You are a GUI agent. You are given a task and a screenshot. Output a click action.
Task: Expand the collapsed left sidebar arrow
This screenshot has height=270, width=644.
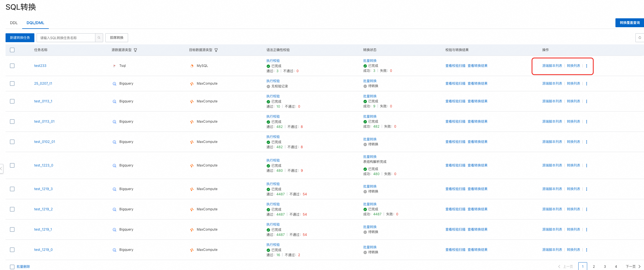(1, 168)
